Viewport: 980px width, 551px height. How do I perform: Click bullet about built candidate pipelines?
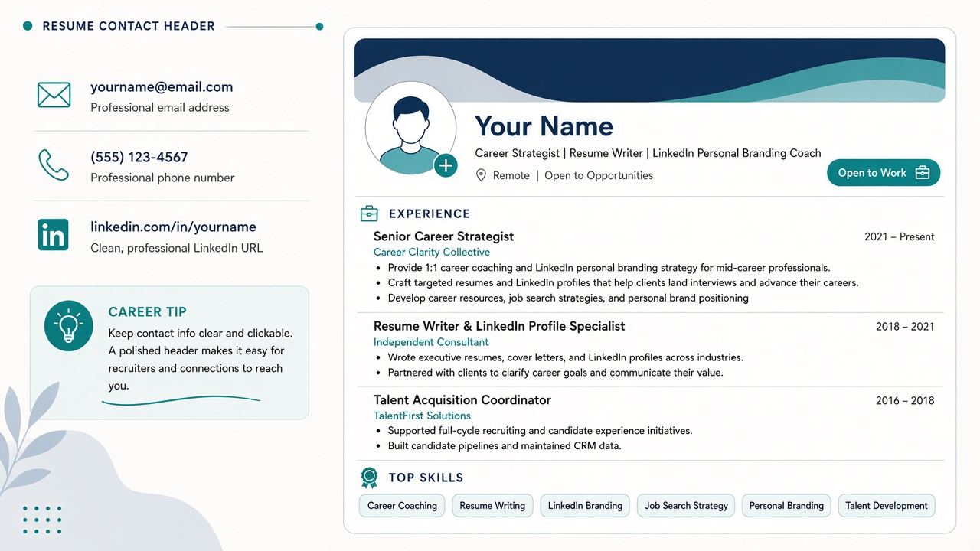point(505,446)
